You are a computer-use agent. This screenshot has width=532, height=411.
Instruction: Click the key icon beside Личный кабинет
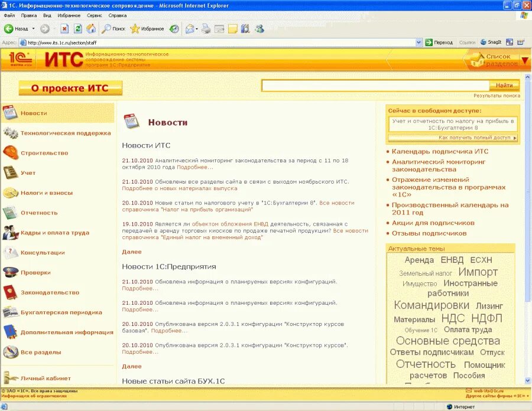(x=10, y=377)
